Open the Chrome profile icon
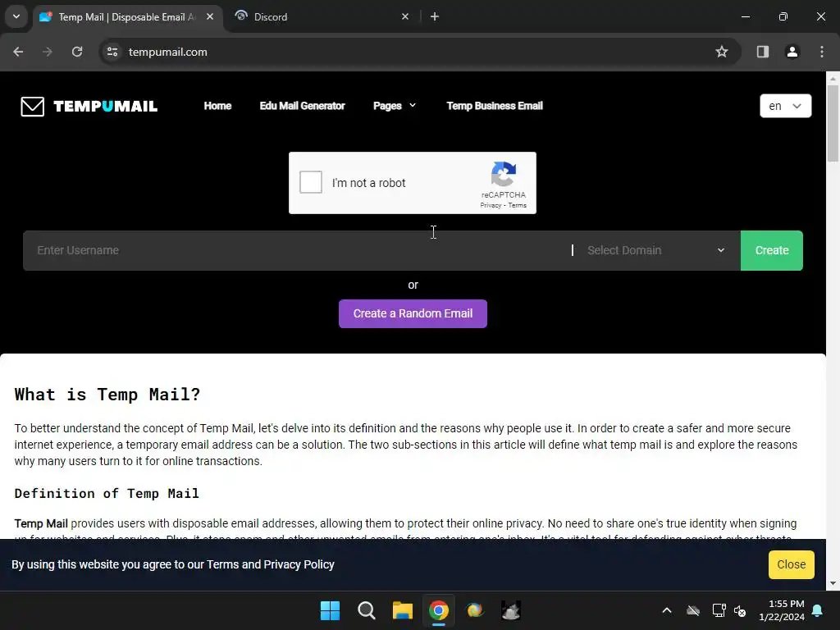 [792, 52]
